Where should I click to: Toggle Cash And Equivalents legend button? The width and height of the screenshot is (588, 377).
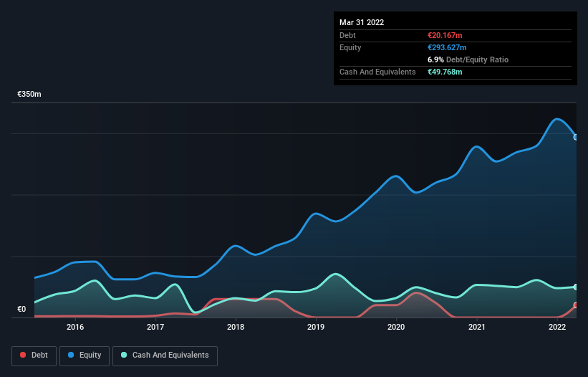(x=165, y=355)
